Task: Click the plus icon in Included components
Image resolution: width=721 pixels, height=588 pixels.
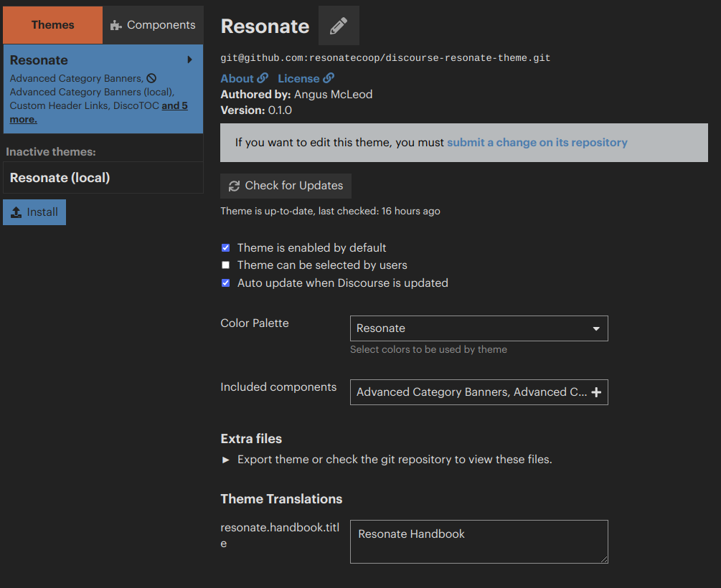Action: click(x=596, y=392)
